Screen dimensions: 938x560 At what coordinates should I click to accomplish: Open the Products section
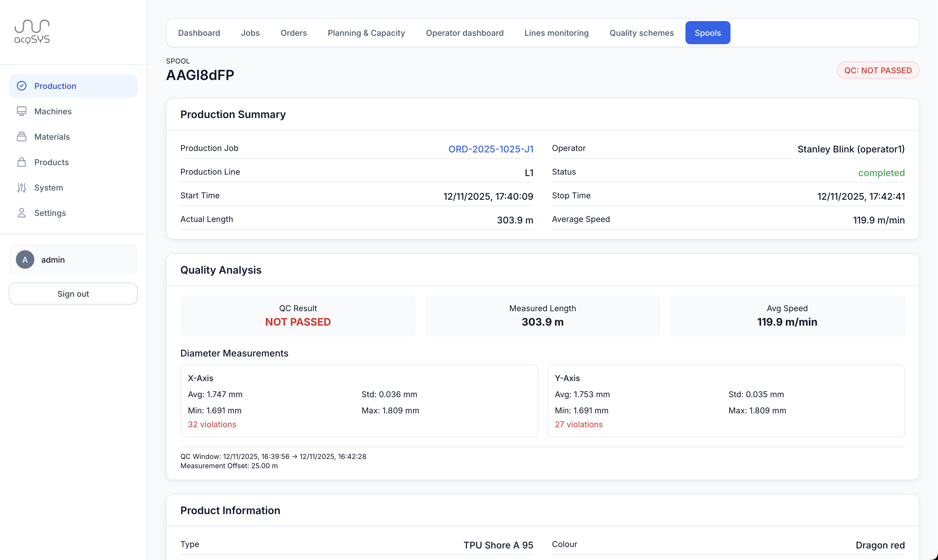[52, 162]
